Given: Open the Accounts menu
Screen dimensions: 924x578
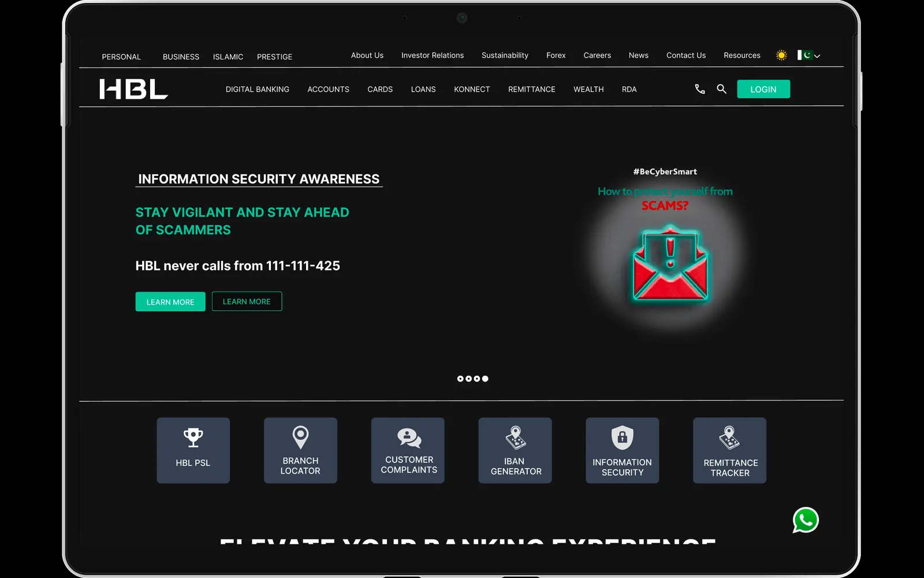Looking at the screenshot, I should tap(329, 90).
